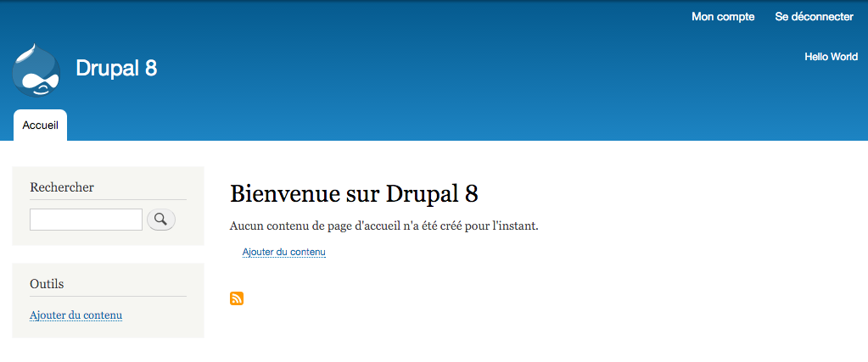Open the Mon compte link
Viewport: 868px width, 362px height.
pos(723,17)
